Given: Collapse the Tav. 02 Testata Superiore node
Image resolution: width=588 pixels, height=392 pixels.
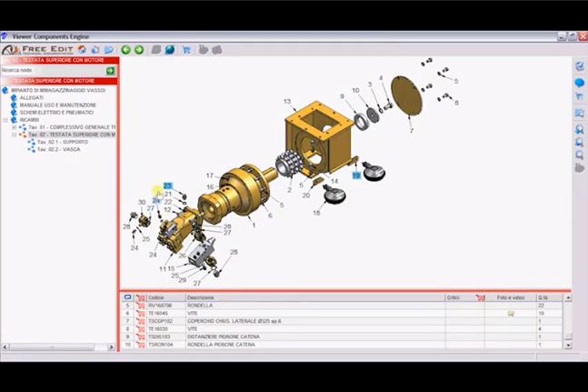Looking at the screenshot, I should tap(14, 135).
